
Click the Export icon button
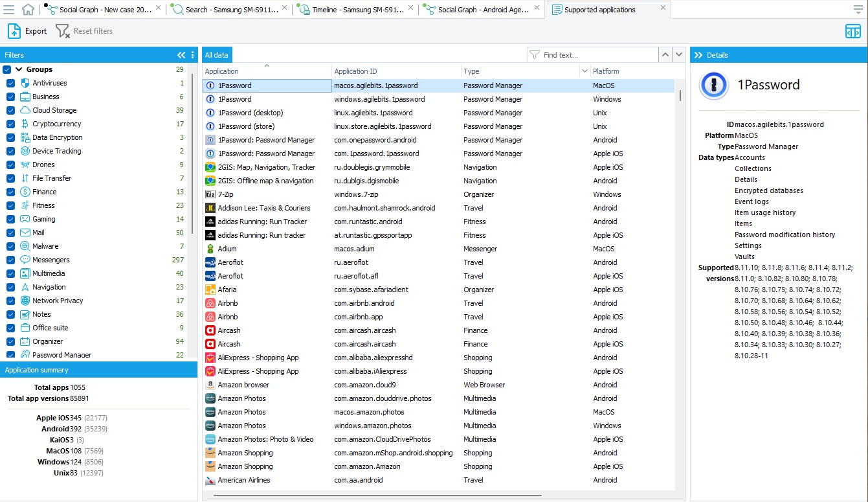[x=14, y=31]
